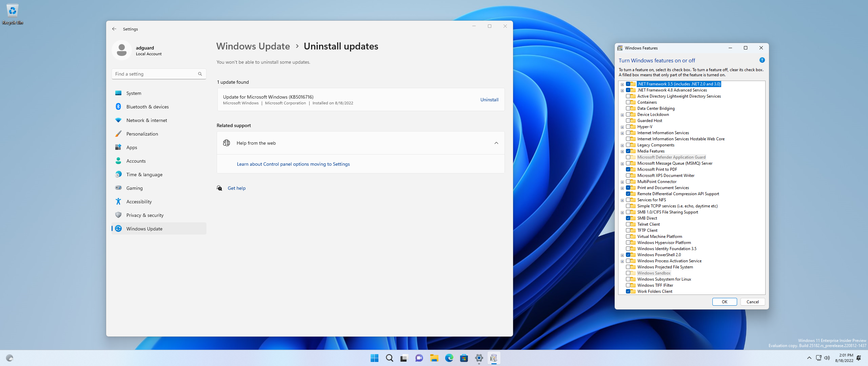Expand Internet Information Services node
The image size is (868, 366).
[x=622, y=133]
